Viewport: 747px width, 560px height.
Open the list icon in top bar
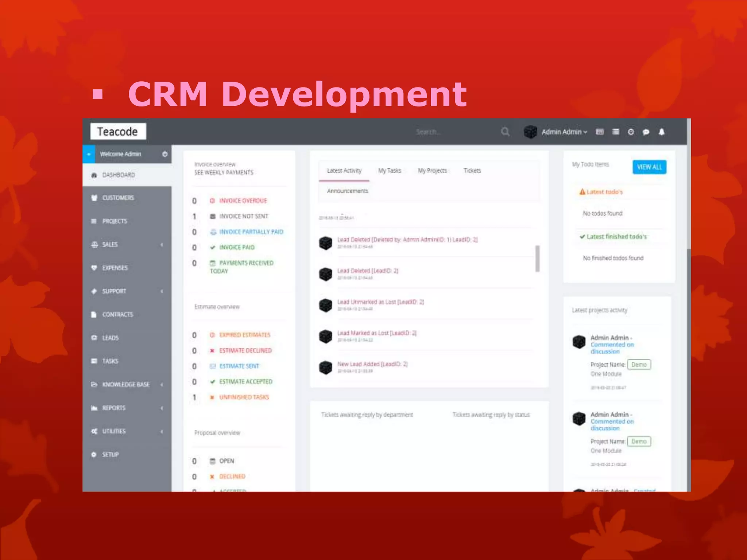[x=616, y=132]
